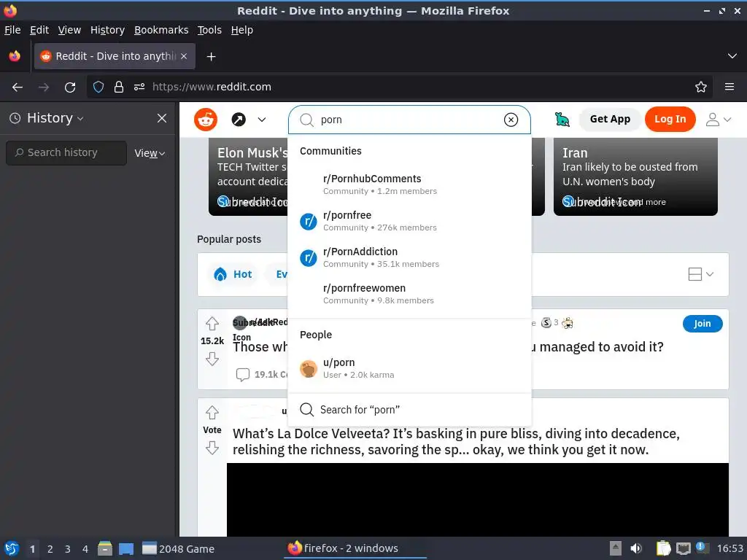Upvote the post with 15.2k votes
Viewport: 747px width, 560px height.
212,324
